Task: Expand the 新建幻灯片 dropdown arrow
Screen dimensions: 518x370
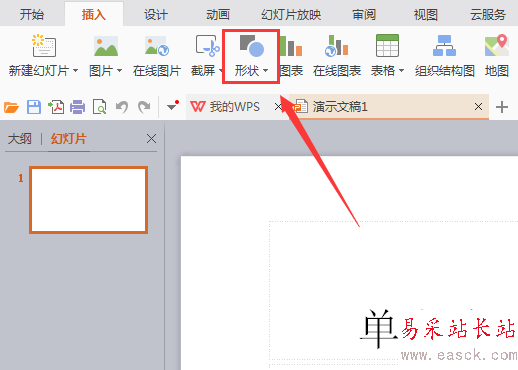Action: [75, 71]
